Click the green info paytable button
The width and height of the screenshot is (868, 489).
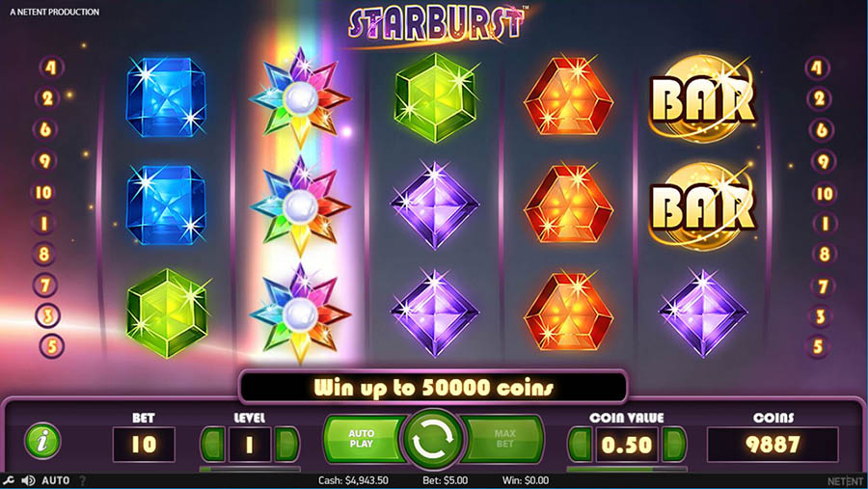[x=42, y=441]
